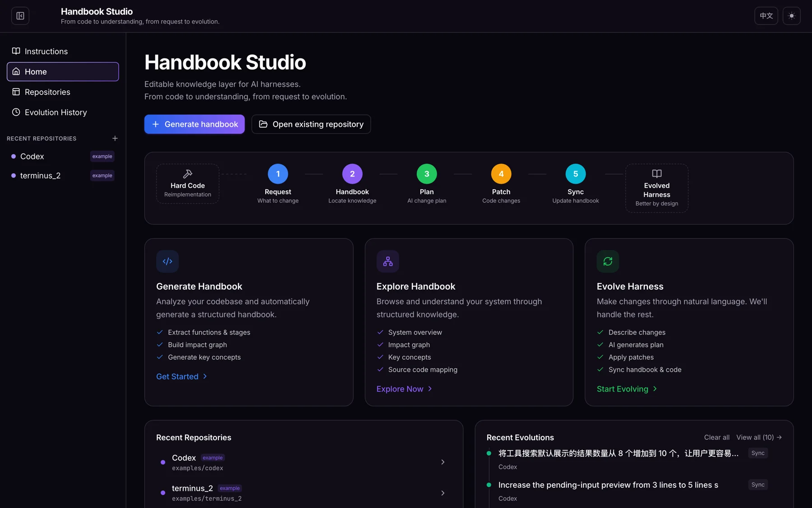Open Instructions in the sidebar
The image size is (812, 508).
tap(63, 51)
